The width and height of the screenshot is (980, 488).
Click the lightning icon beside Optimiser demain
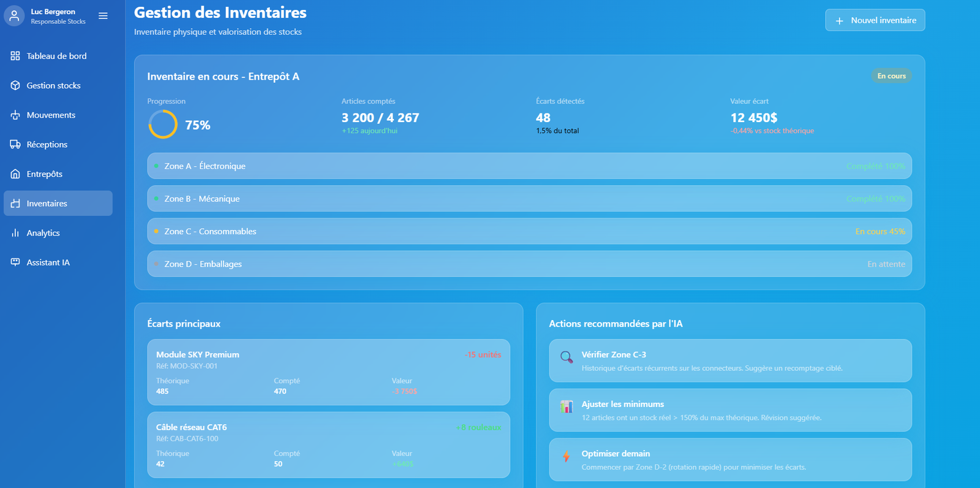coord(567,456)
